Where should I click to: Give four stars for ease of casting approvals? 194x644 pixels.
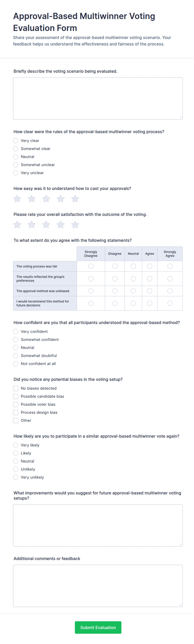[x=60, y=199]
